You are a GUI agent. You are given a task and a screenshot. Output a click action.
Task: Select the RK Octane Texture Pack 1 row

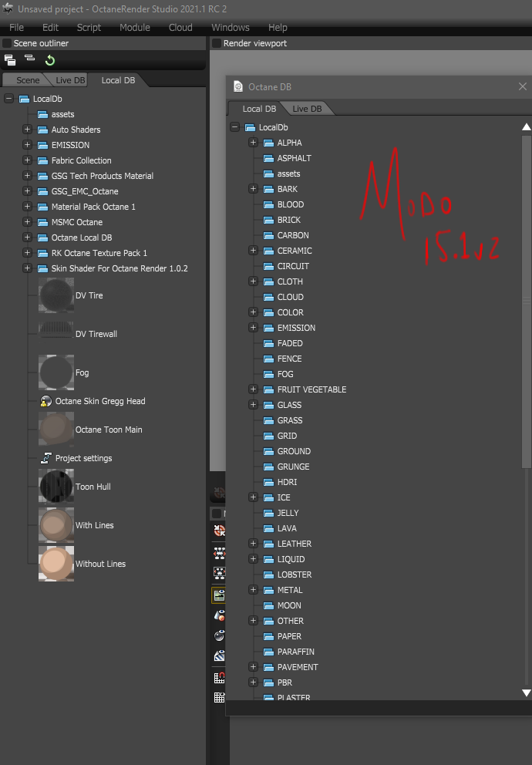coord(93,253)
